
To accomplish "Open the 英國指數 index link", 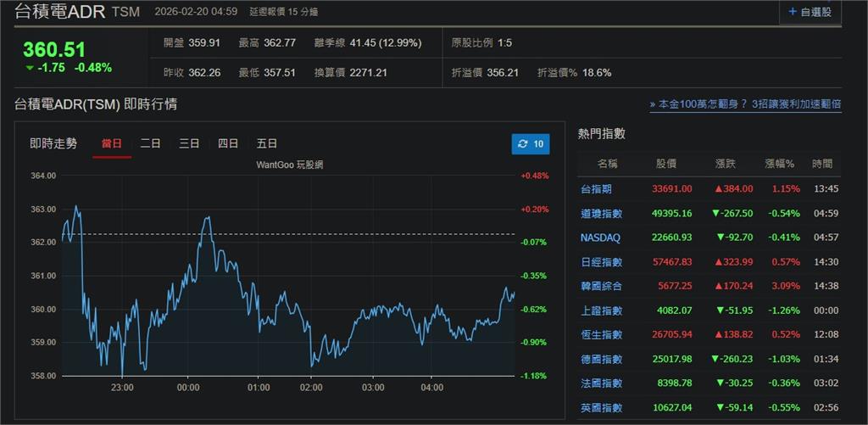I will [x=601, y=408].
